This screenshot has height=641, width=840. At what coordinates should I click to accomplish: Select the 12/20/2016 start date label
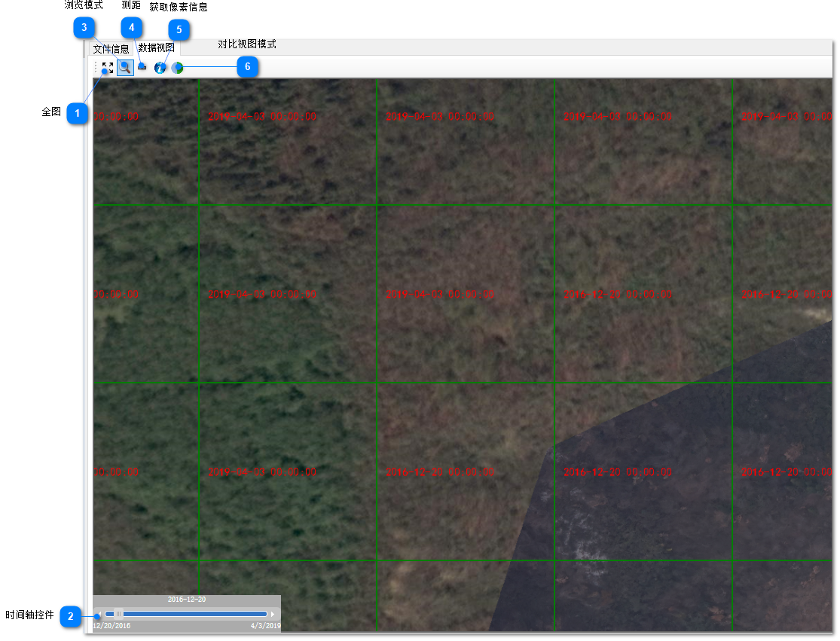tap(111, 626)
